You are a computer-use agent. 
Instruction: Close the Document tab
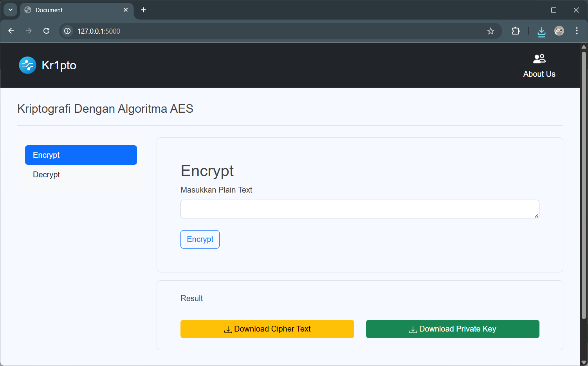coord(126,10)
